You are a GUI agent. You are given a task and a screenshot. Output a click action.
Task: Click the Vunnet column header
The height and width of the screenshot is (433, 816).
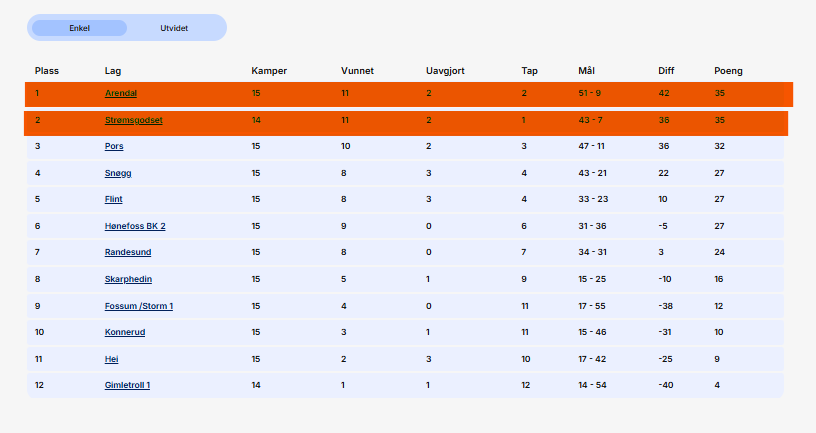[x=357, y=71]
